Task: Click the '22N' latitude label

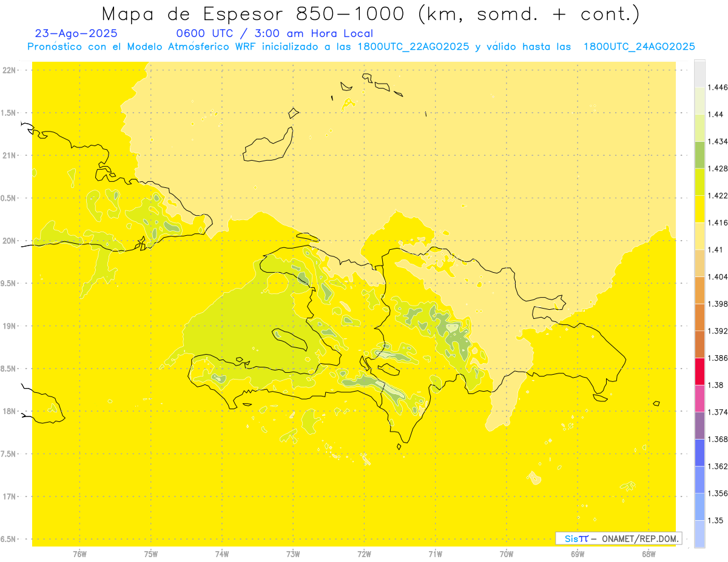Action: tap(9, 70)
